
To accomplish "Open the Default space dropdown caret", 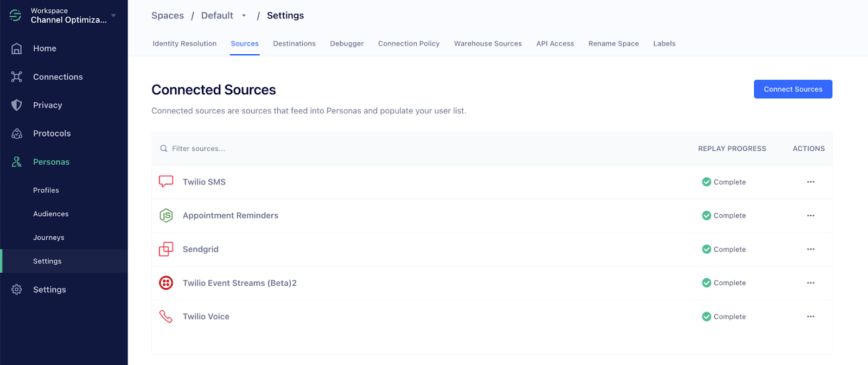I will click(x=244, y=16).
